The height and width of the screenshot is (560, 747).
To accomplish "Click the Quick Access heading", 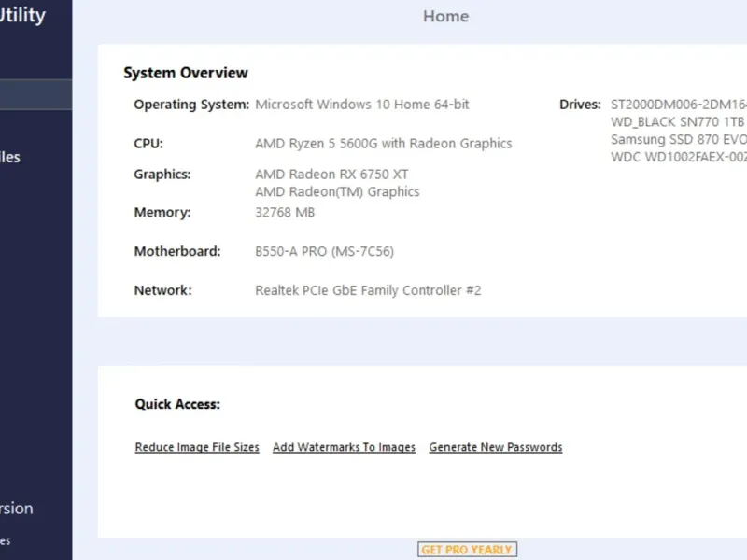I will [177, 404].
